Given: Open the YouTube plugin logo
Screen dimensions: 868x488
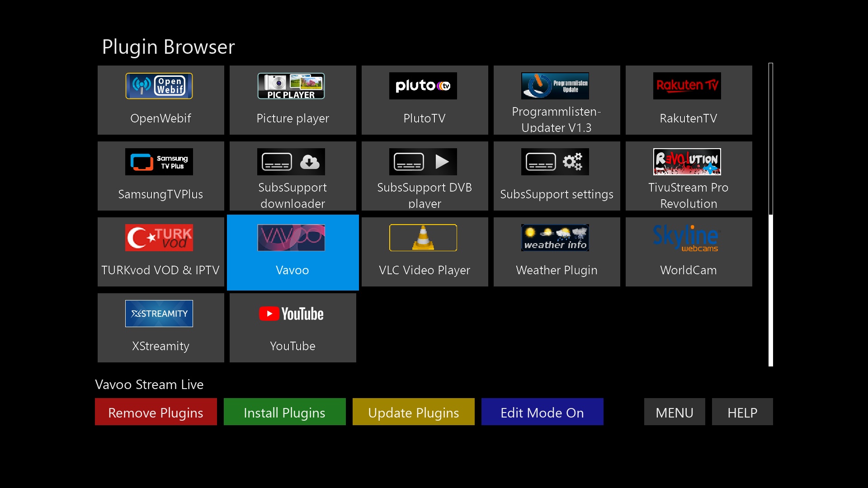Looking at the screenshot, I should pyautogui.click(x=291, y=314).
